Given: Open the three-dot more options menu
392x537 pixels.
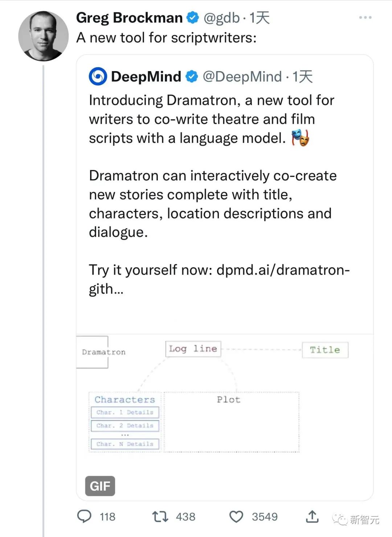Looking at the screenshot, I should coord(365,17).
